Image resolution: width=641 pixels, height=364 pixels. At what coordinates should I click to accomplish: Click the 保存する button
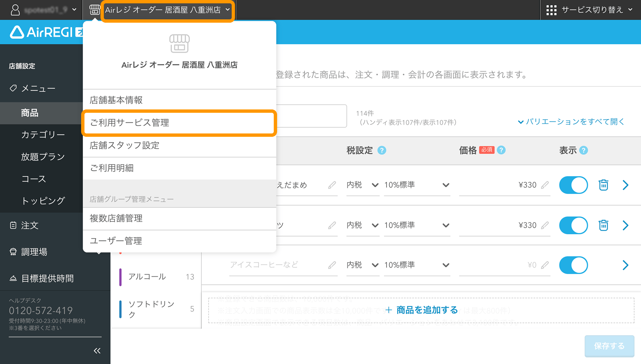[x=609, y=346]
